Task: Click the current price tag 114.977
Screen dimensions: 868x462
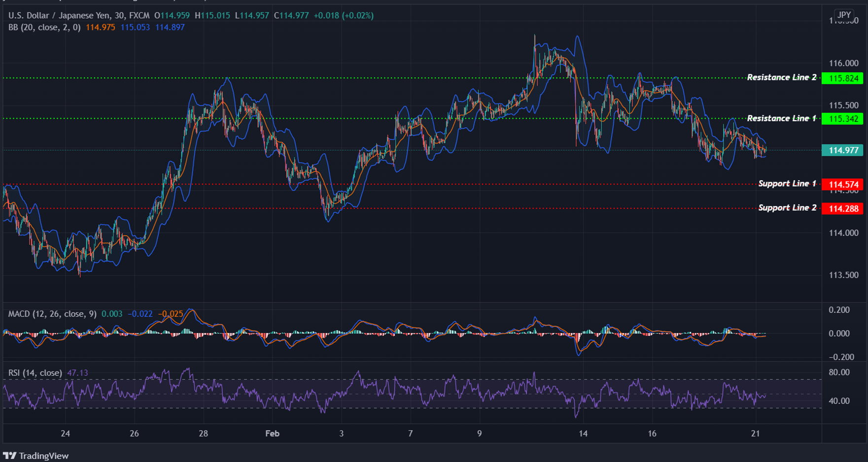Action: pyautogui.click(x=843, y=150)
